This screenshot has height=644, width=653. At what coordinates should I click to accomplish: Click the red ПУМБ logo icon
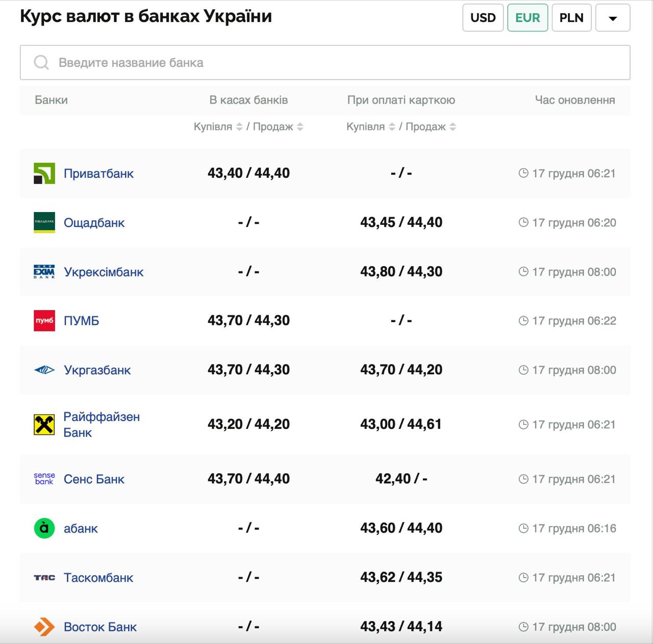point(44,321)
